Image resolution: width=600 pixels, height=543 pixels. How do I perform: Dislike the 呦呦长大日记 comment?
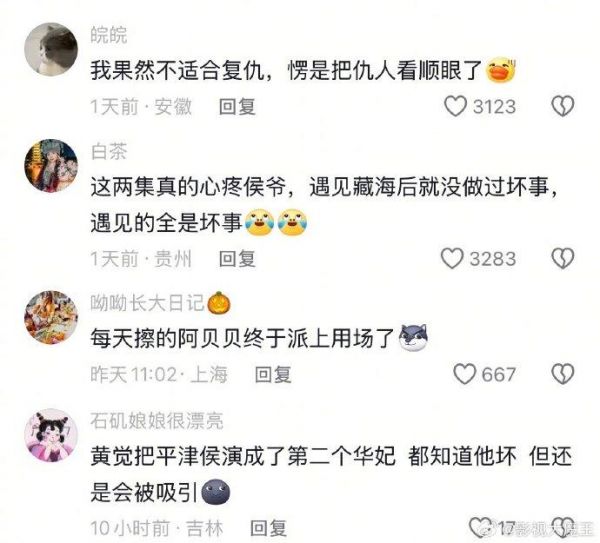tap(562, 374)
